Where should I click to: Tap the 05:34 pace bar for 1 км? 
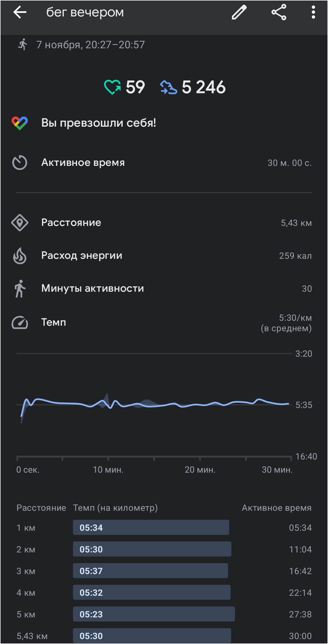click(x=151, y=527)
